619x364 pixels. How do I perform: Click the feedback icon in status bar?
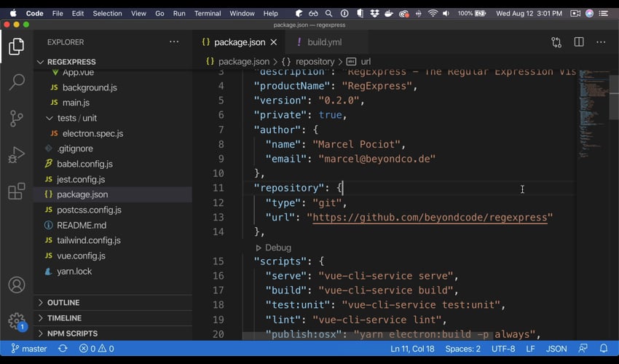point(583,349)
